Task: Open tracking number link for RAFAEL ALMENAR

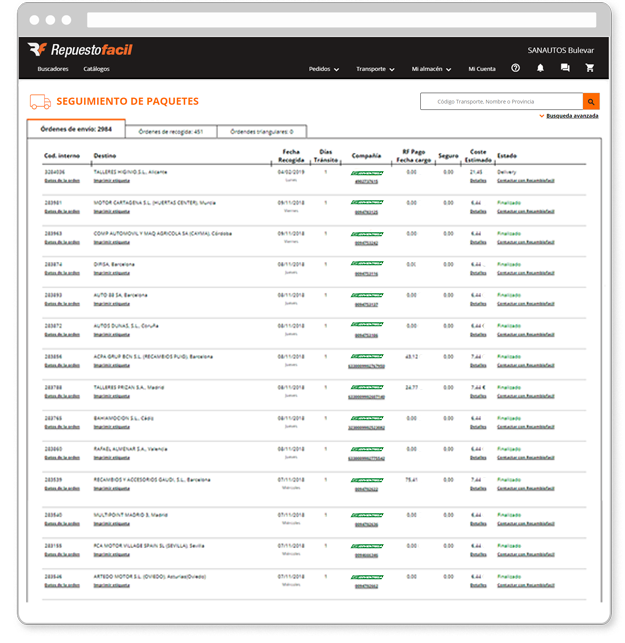Action: click(366, 458)
